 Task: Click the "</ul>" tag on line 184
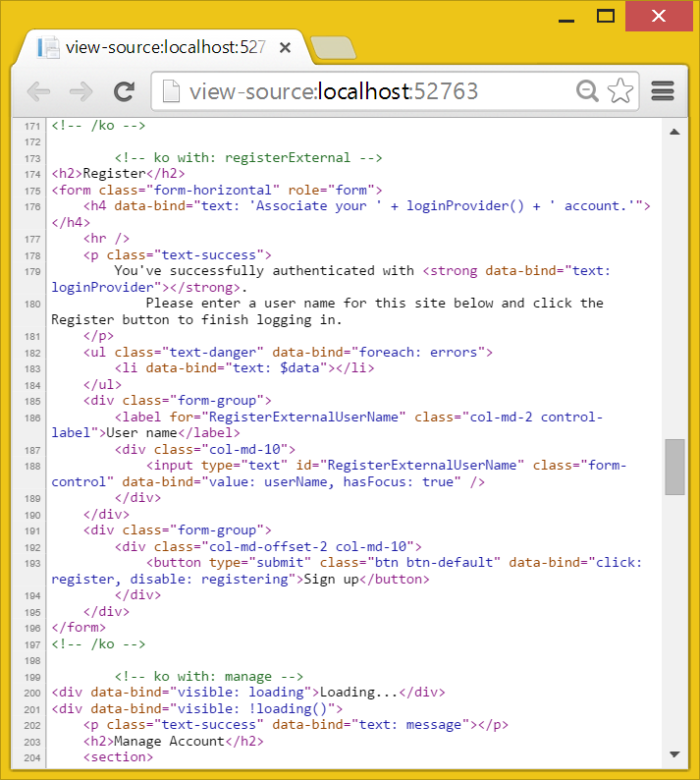(102, 384)
